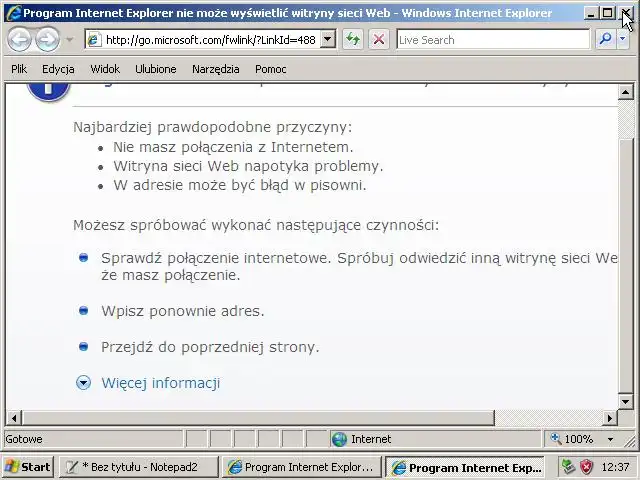Click the address bar URL field
This screenshot has height=480, width=640.
[210, 40]
